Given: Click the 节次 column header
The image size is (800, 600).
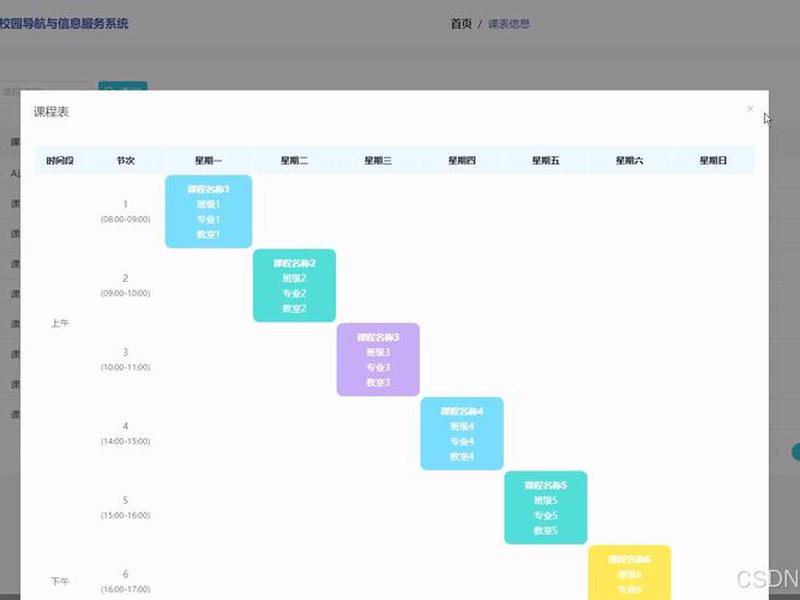Looking at the screenshot, I should (x=125, y=160).
